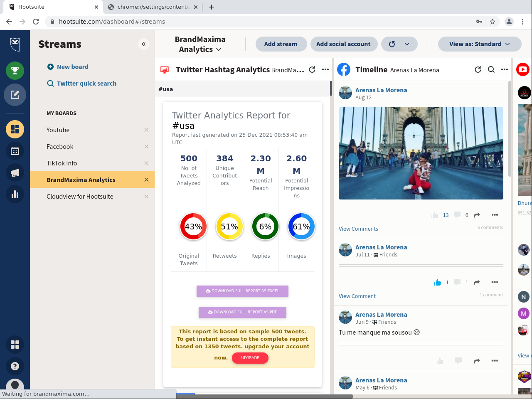
Task: Comment on the Aug 12 post
Action: pos(457,215)
